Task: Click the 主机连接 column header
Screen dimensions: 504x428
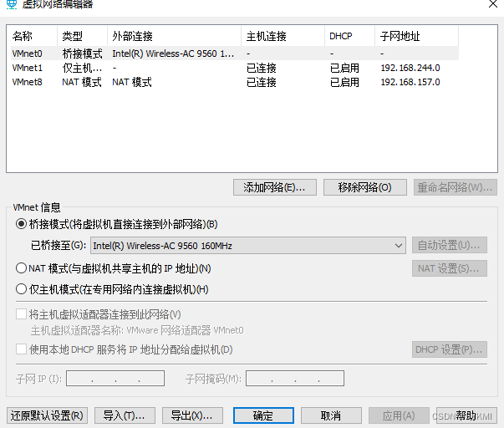Action: [283, 36]
